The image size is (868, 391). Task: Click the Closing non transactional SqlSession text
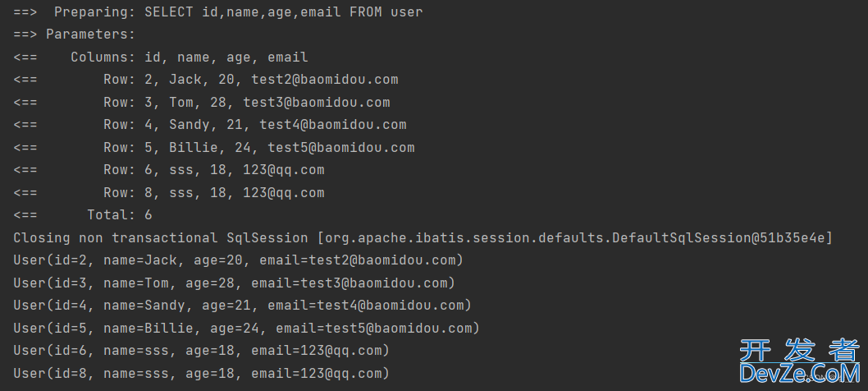(161, 238)
